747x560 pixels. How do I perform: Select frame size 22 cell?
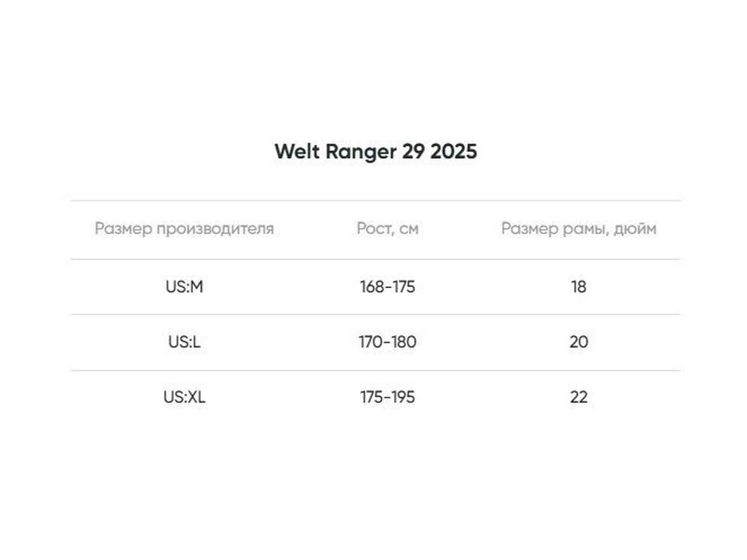pos(578,397)
